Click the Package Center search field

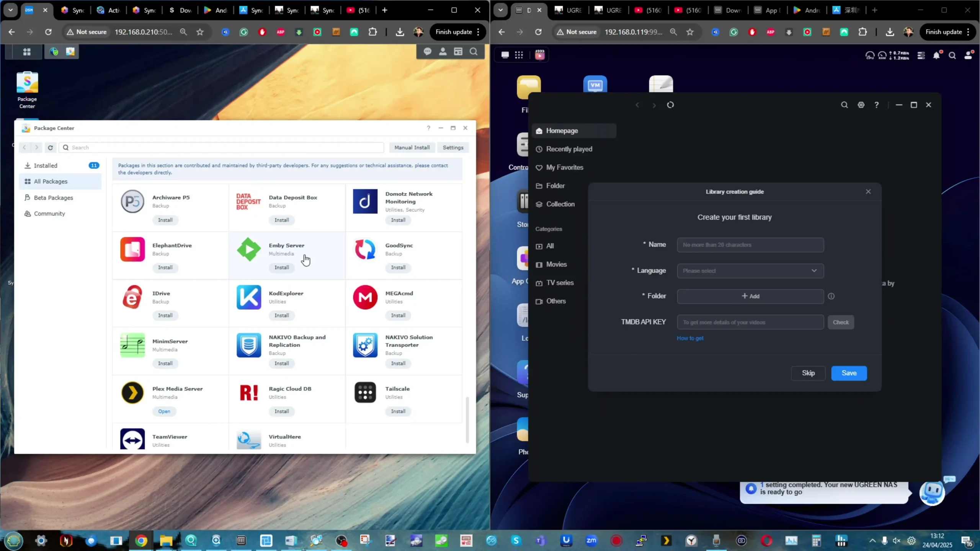[x=222, y=147]
